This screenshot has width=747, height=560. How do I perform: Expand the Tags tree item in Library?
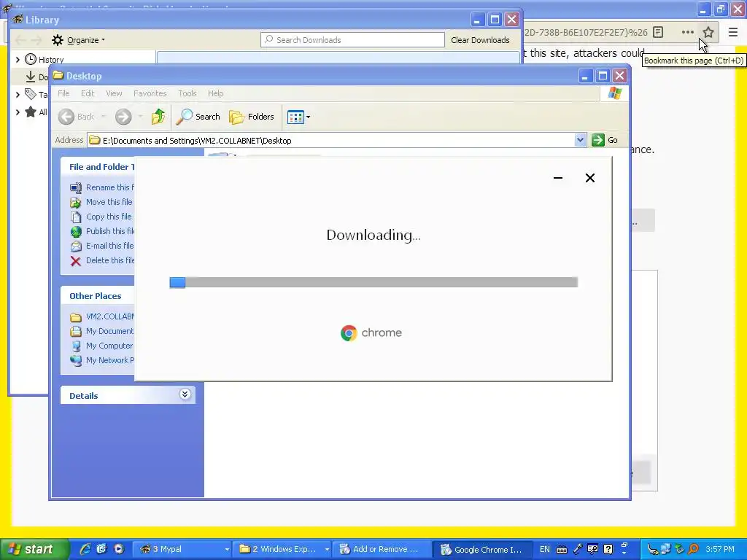[x=18, y=95]
